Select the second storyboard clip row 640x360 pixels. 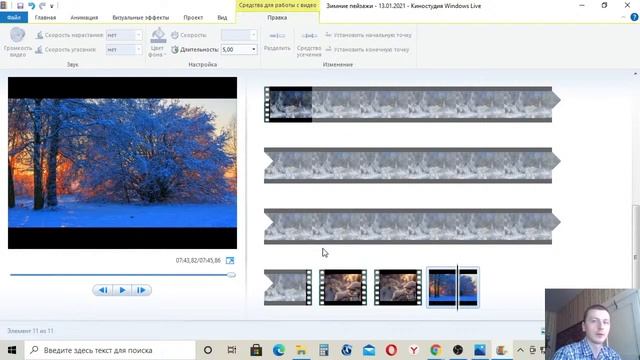click(411, 165)
